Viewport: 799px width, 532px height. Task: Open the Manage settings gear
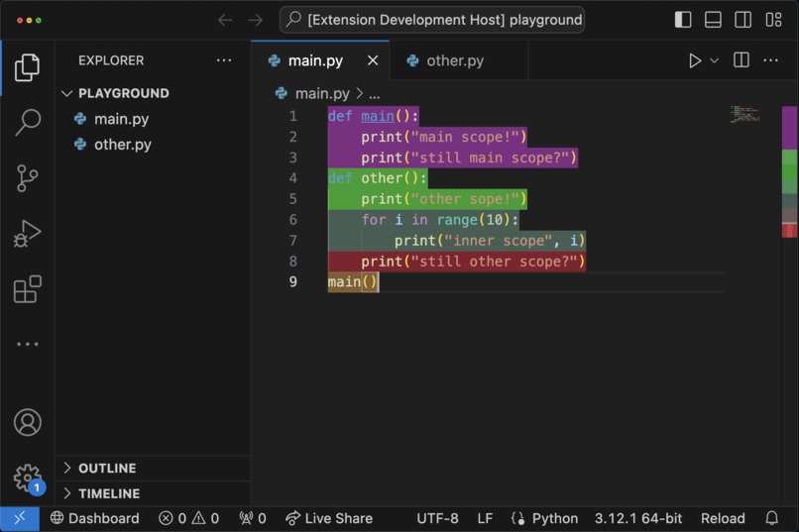point(27,478)
